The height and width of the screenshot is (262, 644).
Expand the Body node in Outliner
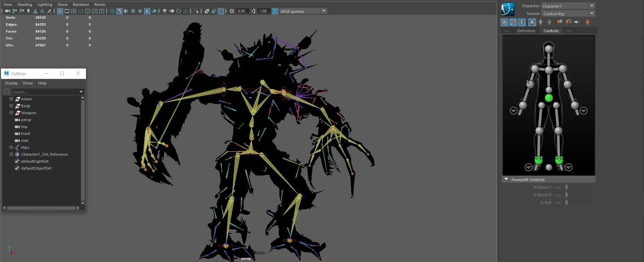pyautogui.click(x=11, y=106)
